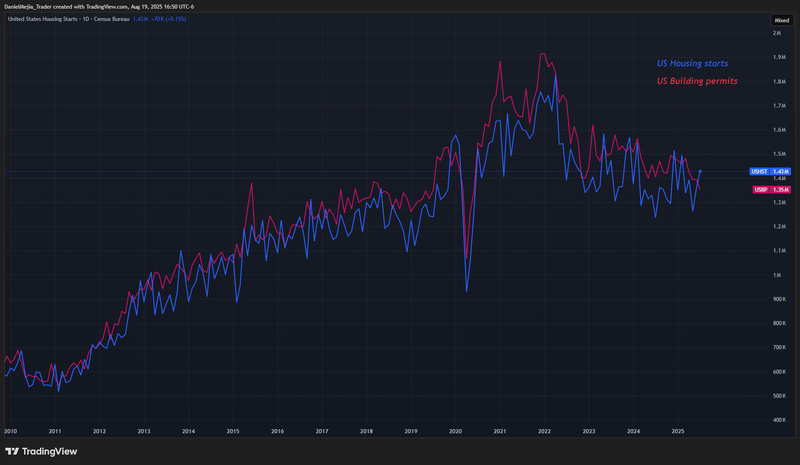Click the 2010 label on time axis

click(x=10, y=431)
